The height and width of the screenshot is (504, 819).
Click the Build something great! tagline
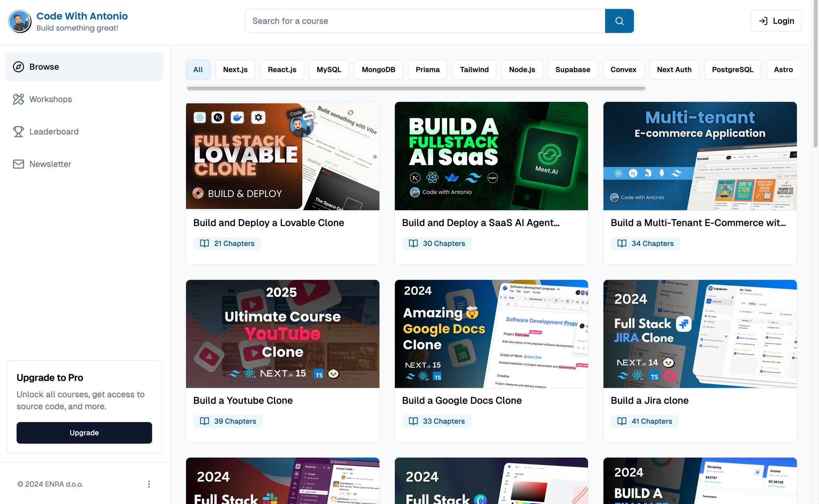point(77,28)
